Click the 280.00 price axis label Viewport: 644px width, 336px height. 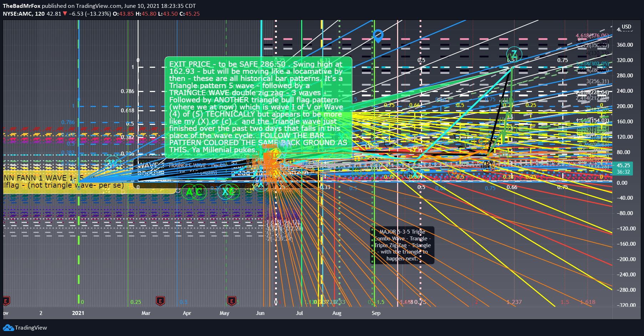pyautogui.click(x=625, y=75)
